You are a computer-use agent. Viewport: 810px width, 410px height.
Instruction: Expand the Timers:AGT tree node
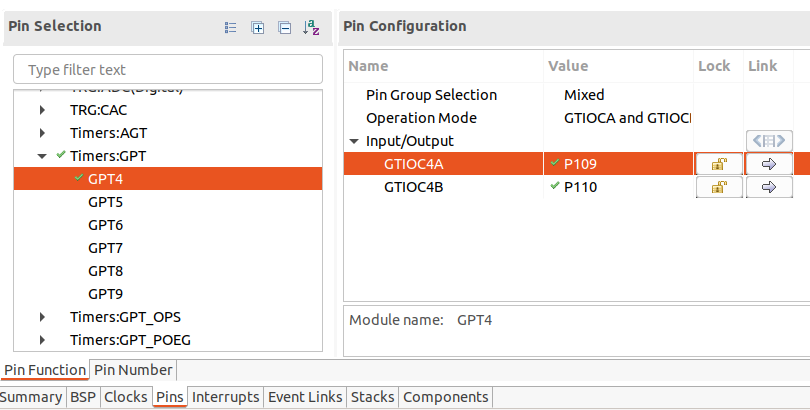pyautogui.click(x=42, y=133)
